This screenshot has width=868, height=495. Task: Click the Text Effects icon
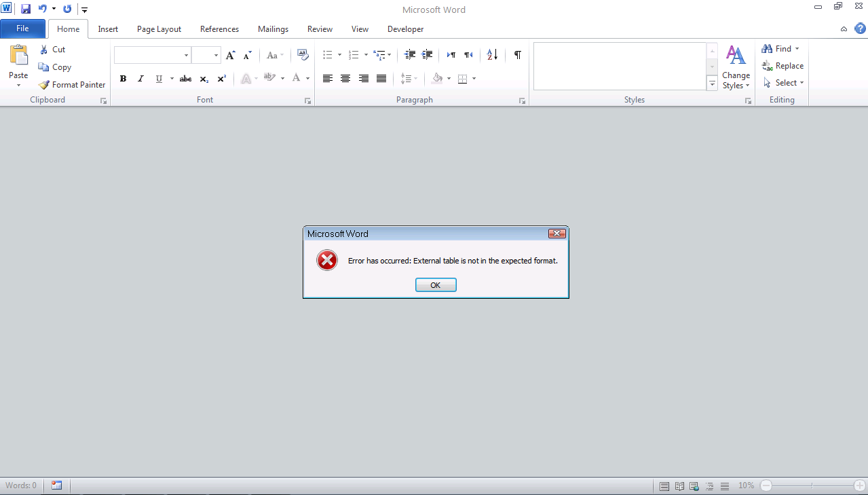246,79
